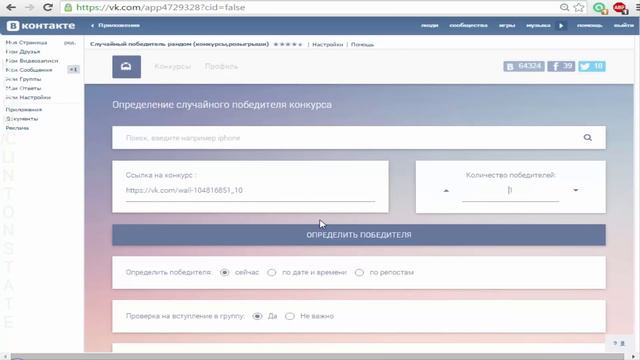The width and height of the screenshot is (640, 360).
Task: Share on Facebook counter button
Action: click(561, 66)
